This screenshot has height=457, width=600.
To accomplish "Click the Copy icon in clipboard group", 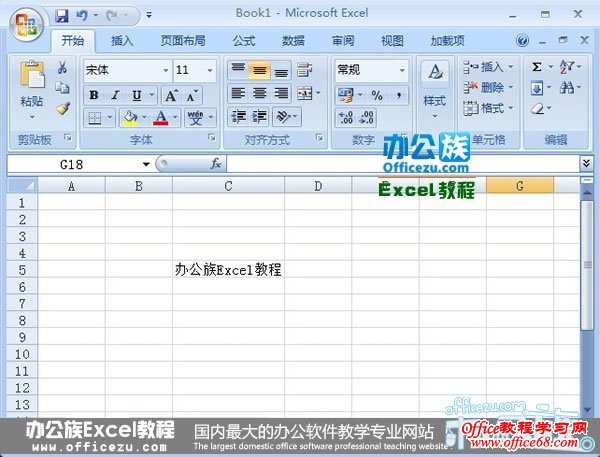I will tap(62, 88).
